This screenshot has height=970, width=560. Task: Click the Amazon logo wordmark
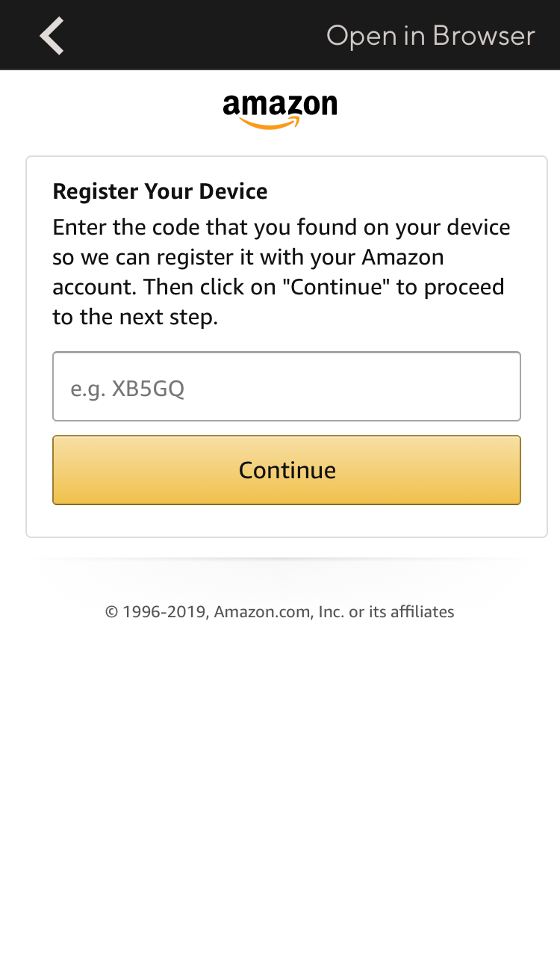point(280,105)
